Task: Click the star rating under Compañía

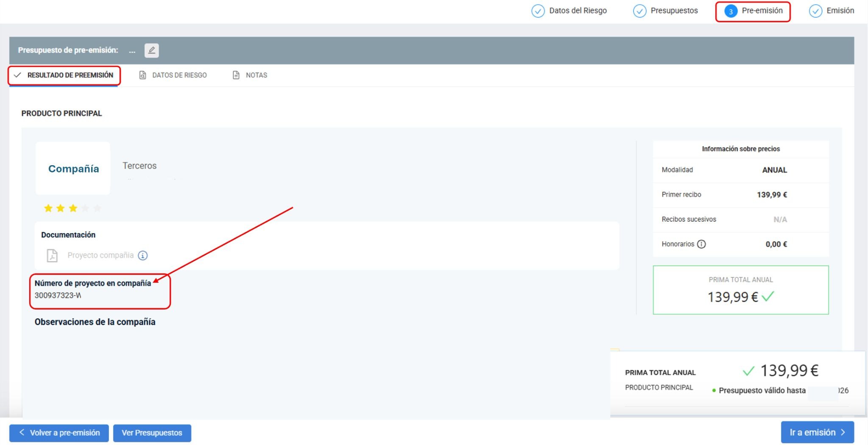Action: tap(73, 208)
